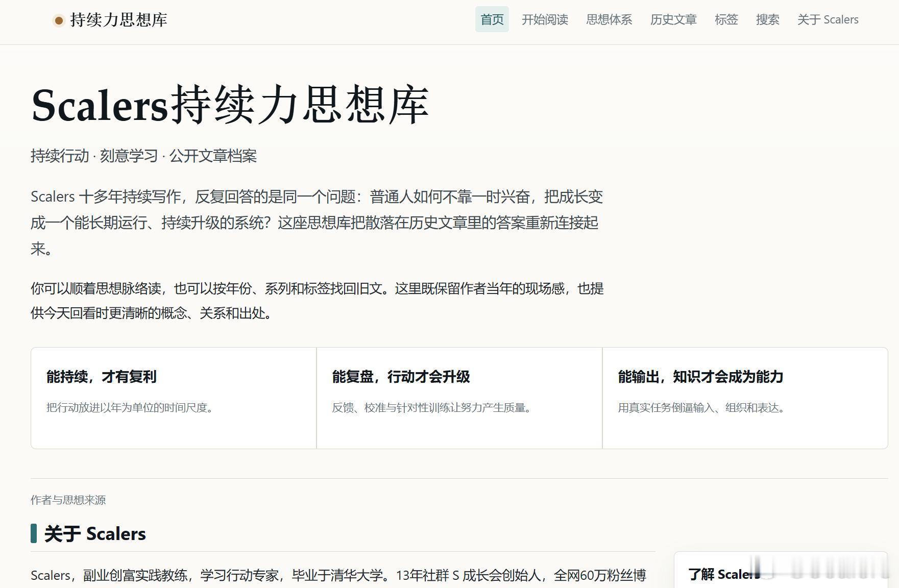899x588 pixels.
Task: Open the 能持续，才有复利 card
Action: [174, 398]
